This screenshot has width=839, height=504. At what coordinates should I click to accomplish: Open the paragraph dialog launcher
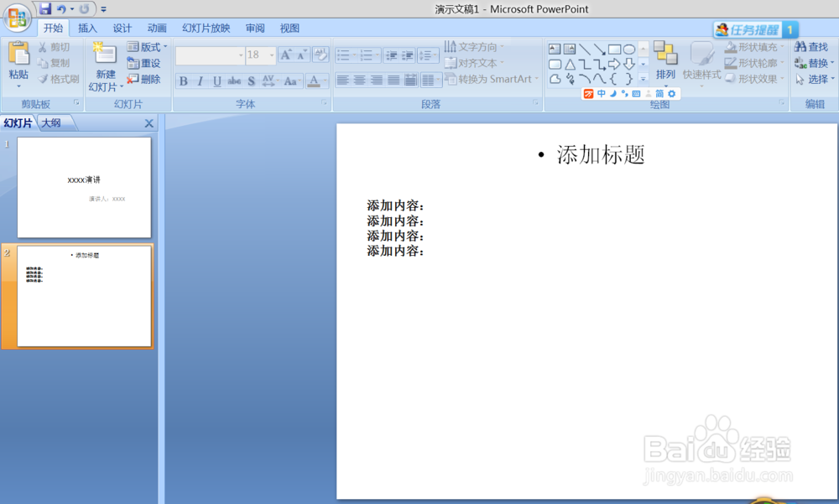[535, 102]
